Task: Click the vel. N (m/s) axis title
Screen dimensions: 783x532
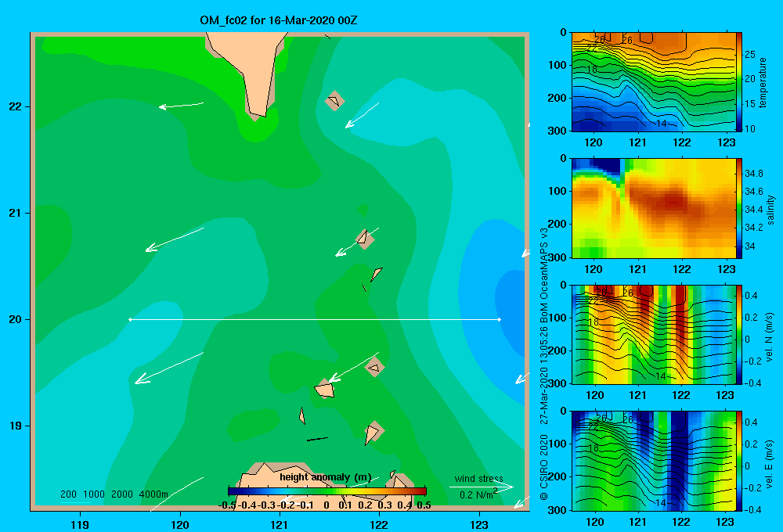Action: coord(769,337)
